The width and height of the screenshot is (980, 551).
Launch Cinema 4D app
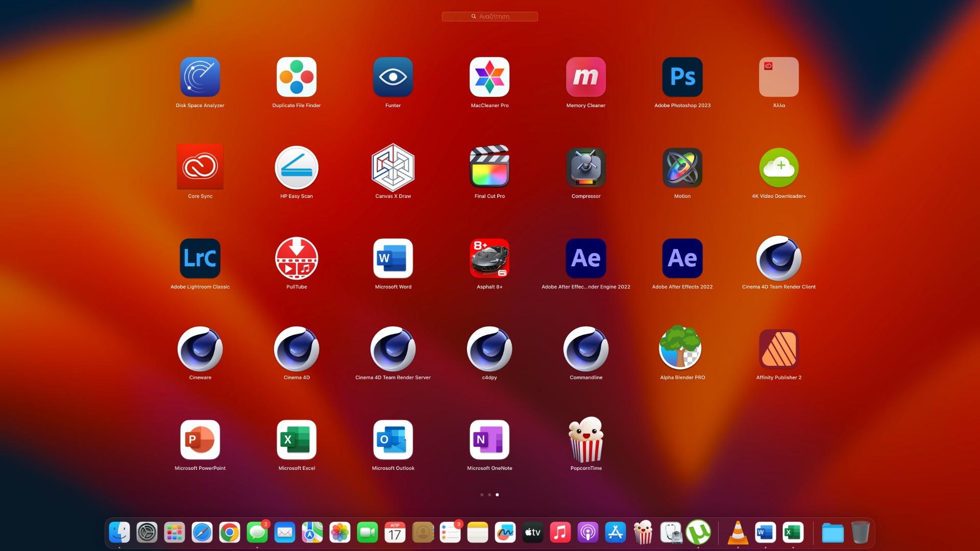(x=297, y=349)
